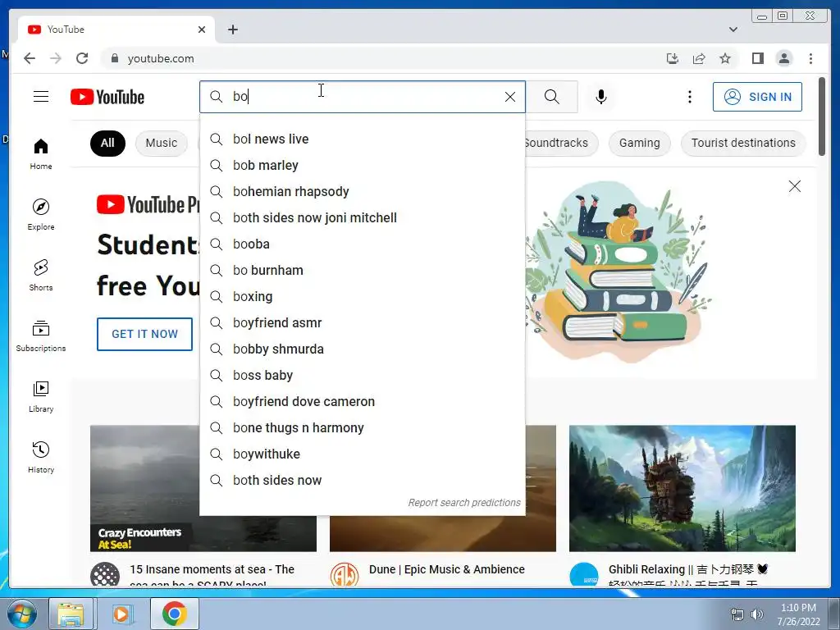Viewport: 840px width, 630px height.
Task: Select the Music filter chip
Action: coord(162,143)
